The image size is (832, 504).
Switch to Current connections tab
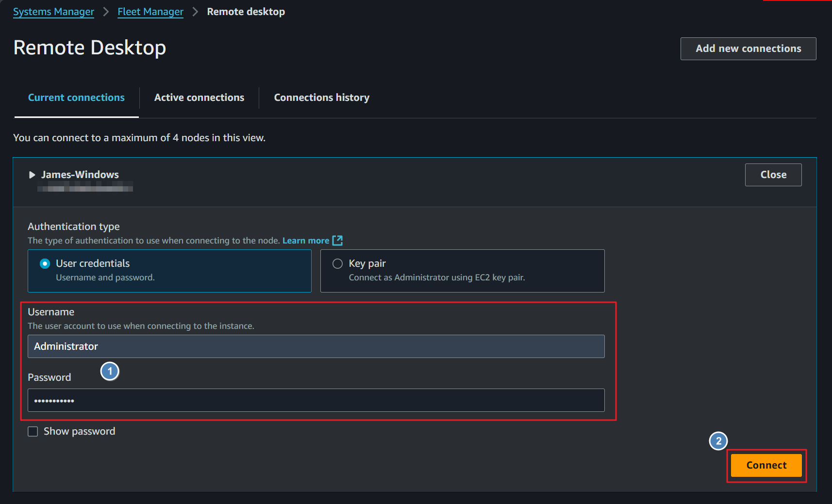click(x=76, y=98)
